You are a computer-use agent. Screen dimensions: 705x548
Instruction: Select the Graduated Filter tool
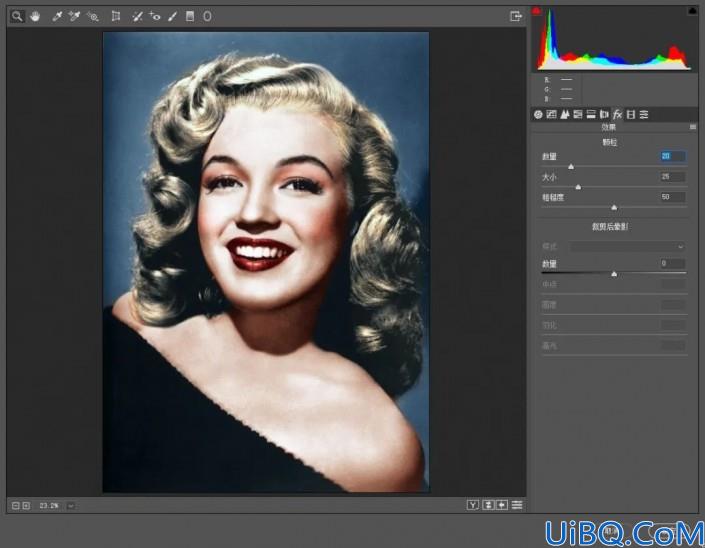click(x=190, y=17)
